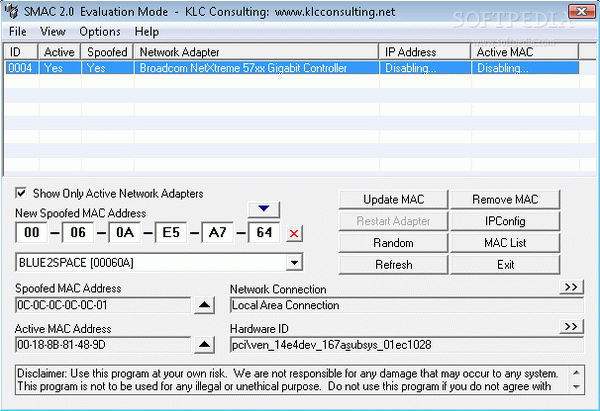Click the Local Area Connection field

(407, 305)
